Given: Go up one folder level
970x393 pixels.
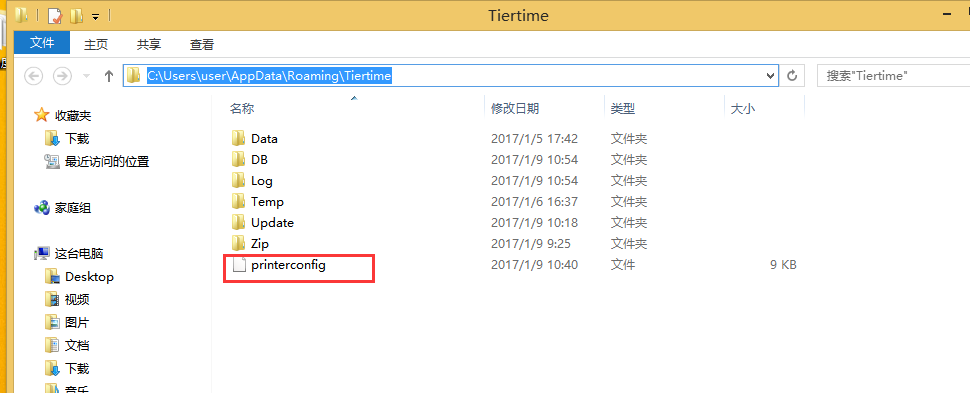Looking at the screenshot, I should pyautogui.click(x=109, y=76).
